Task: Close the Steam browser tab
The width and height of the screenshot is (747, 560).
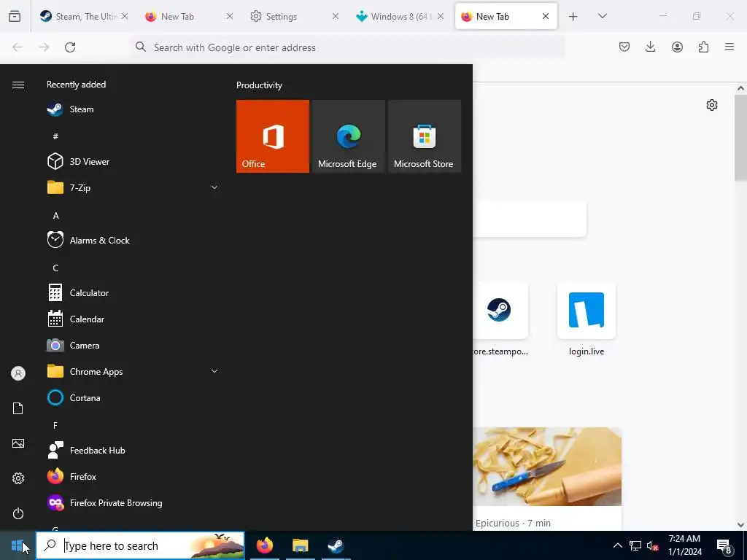Action: 124,16
